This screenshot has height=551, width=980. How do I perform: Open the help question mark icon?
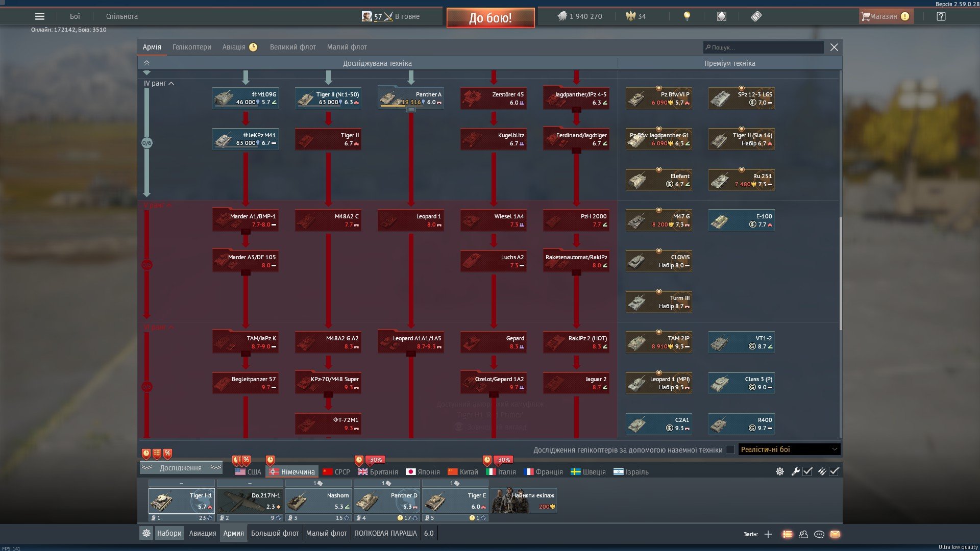pyautogui.click(x=941, y=16)
